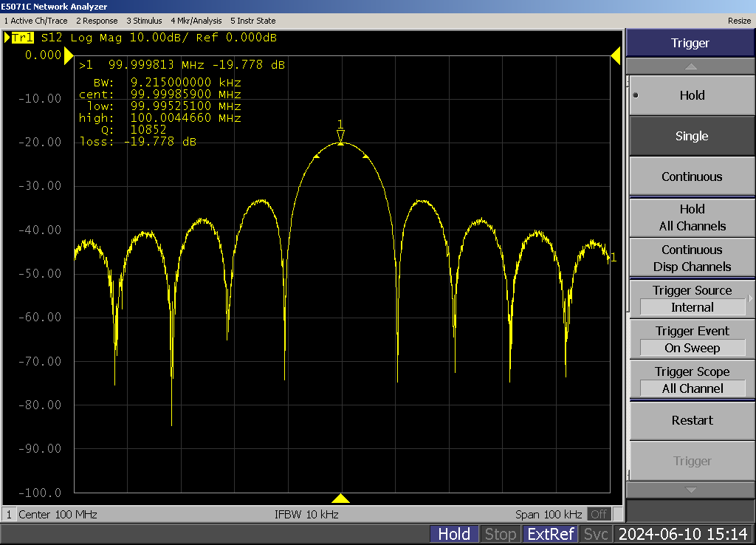Select the Hold trigger mode softkey
Screen dimensions: 756x545
coord(691,95)
